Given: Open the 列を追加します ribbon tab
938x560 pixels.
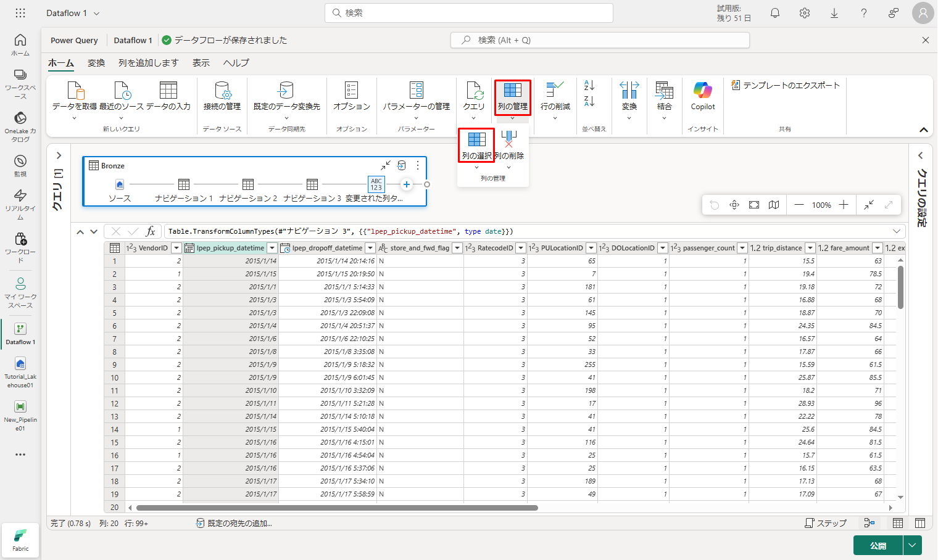Looking at the screenshot, I should (148, 63).
